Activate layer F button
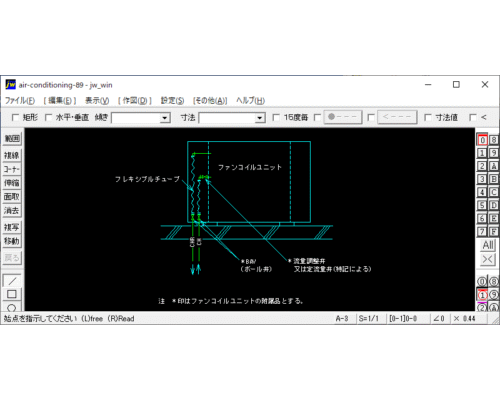Screen dimensions: 500x400 494,231
